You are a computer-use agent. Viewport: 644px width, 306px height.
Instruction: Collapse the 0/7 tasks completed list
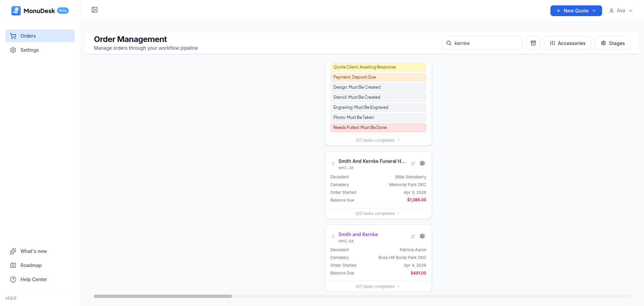(378, 140)
